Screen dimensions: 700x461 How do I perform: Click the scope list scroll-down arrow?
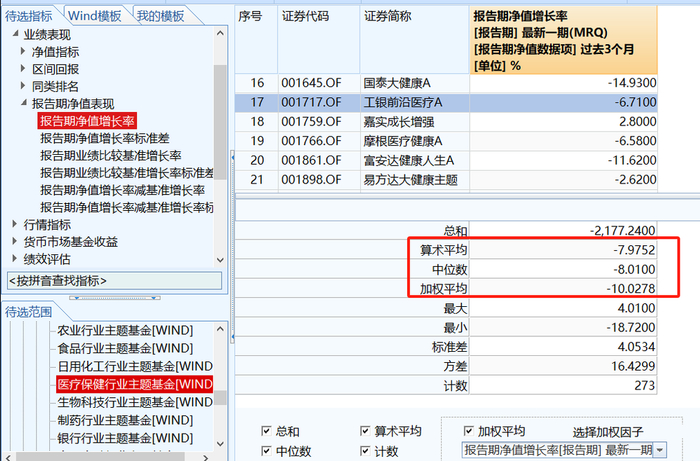220,444
